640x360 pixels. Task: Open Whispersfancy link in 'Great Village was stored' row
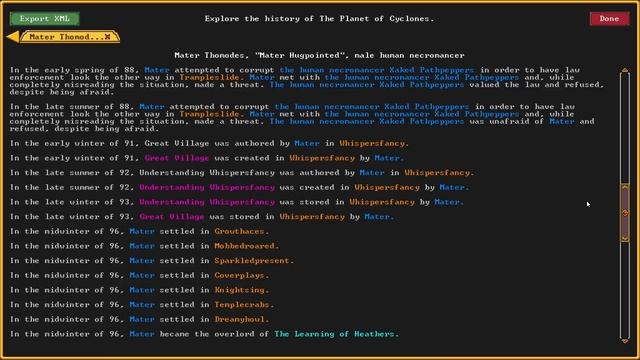click(312, 217)
